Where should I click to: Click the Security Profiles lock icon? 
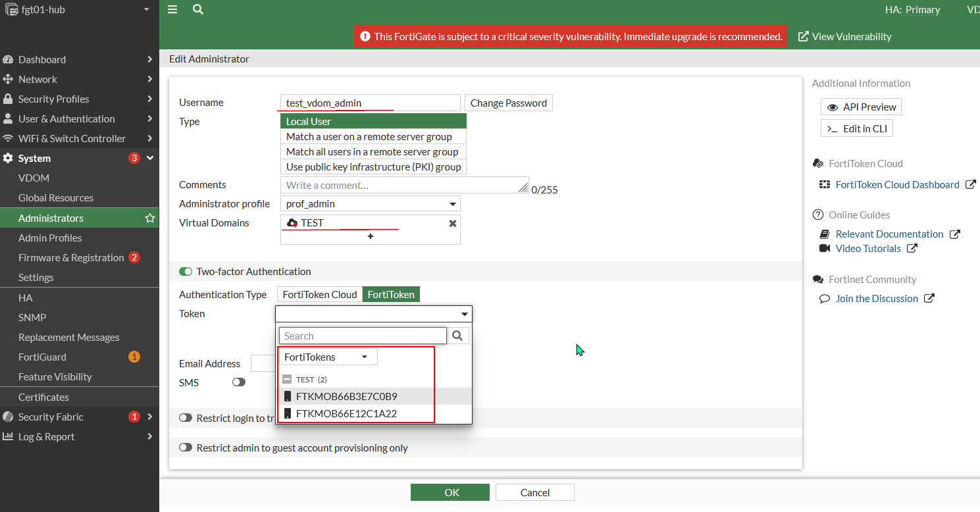(8, 99)
